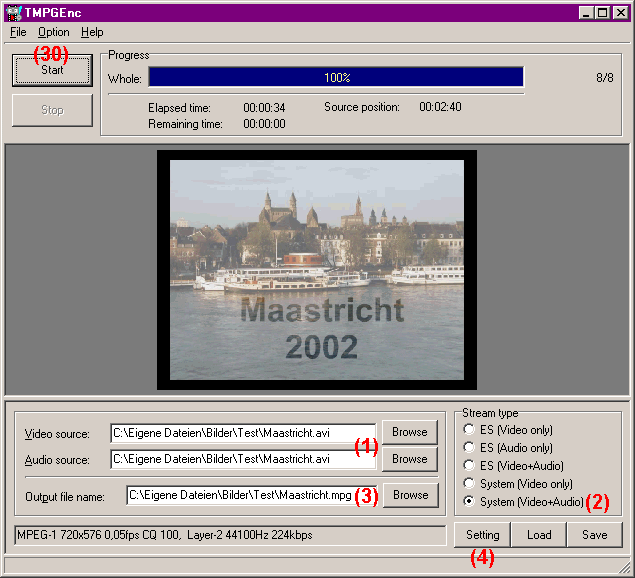
Task: Click the Save settings button
Action: [x=595, y=535]
